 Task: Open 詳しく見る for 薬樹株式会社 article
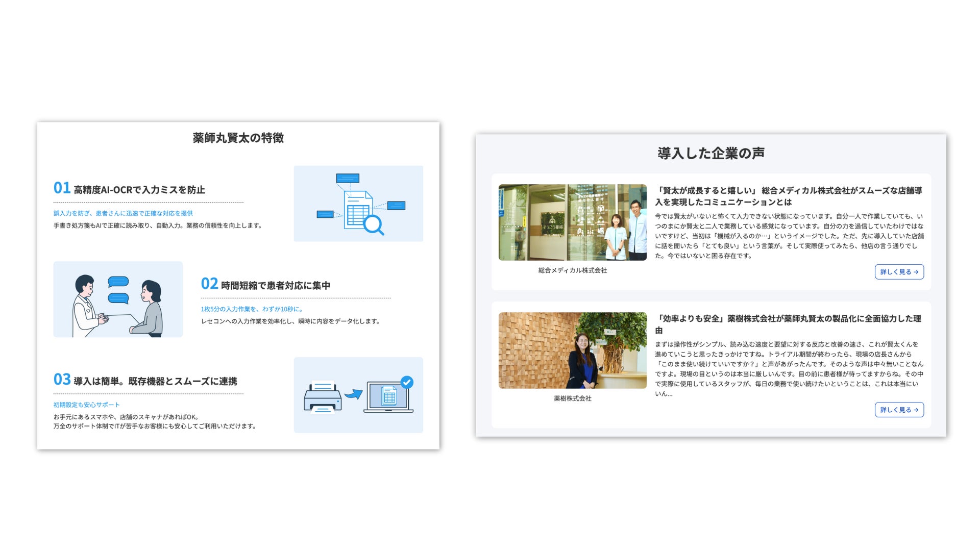click(899, 410)
